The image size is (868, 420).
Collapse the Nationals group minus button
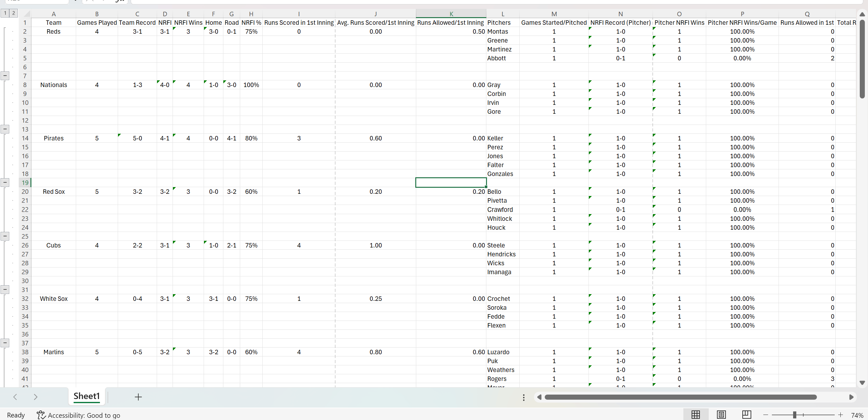point(5,129)
